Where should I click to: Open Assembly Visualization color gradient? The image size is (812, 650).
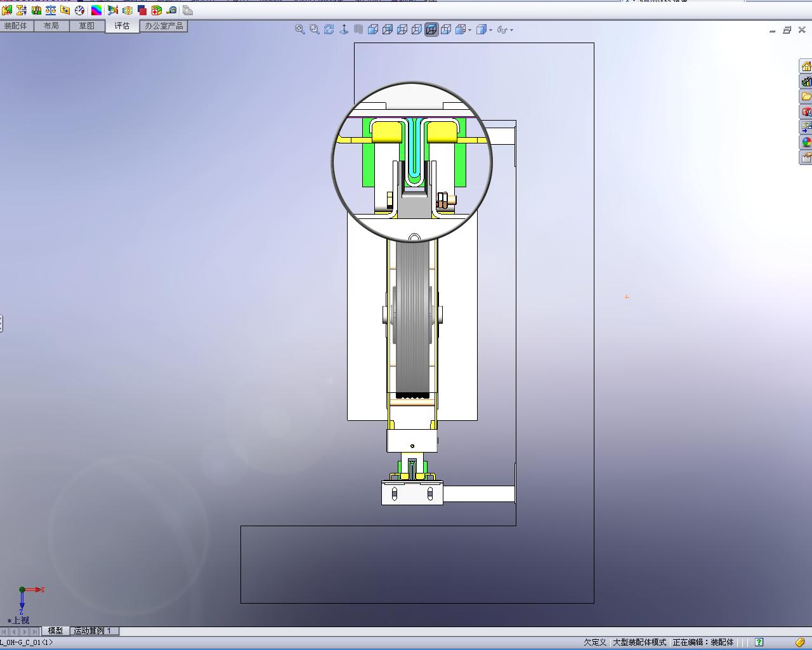pos(96,10)
